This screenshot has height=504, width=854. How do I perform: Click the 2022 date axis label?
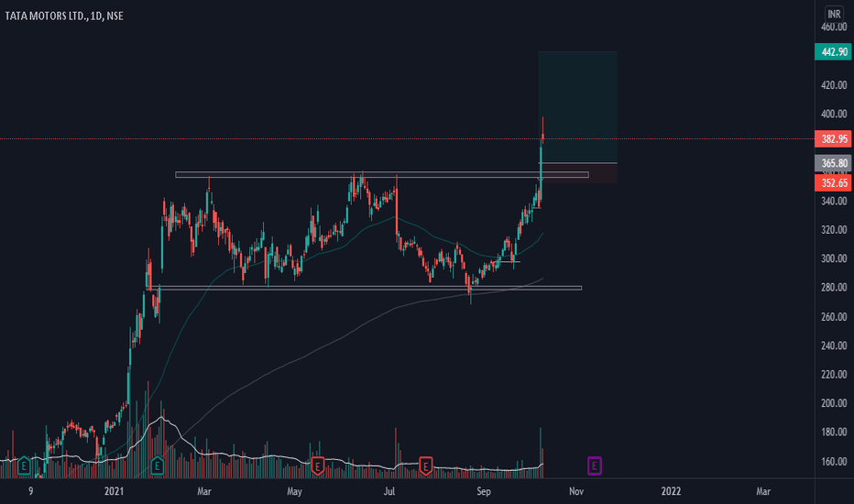point(671,491)
